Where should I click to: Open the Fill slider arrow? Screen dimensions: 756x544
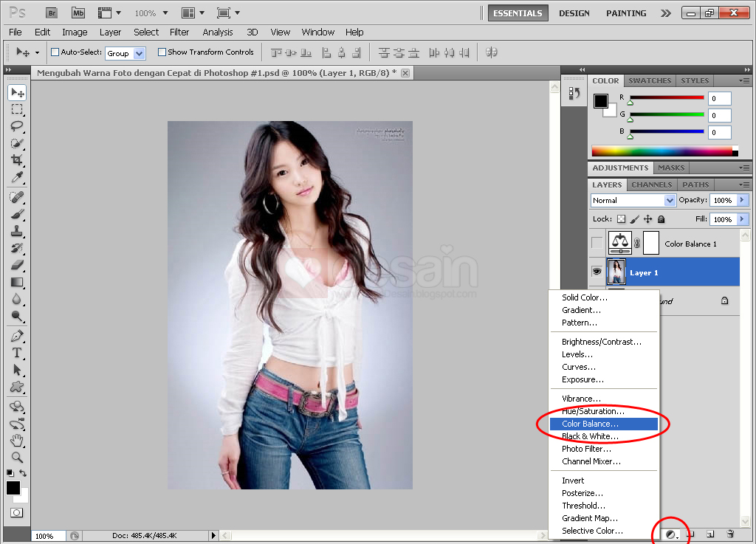pyautogui.click(x=743, y=219)
